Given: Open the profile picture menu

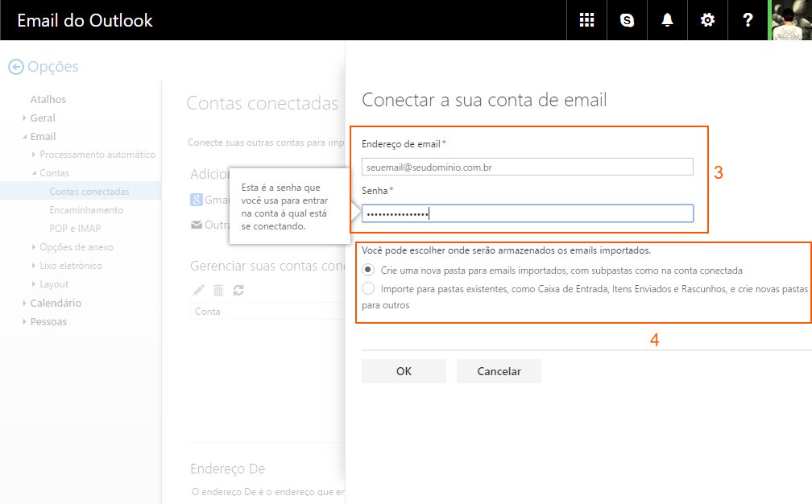Looking at the screenshot, I should coord(791,20).
